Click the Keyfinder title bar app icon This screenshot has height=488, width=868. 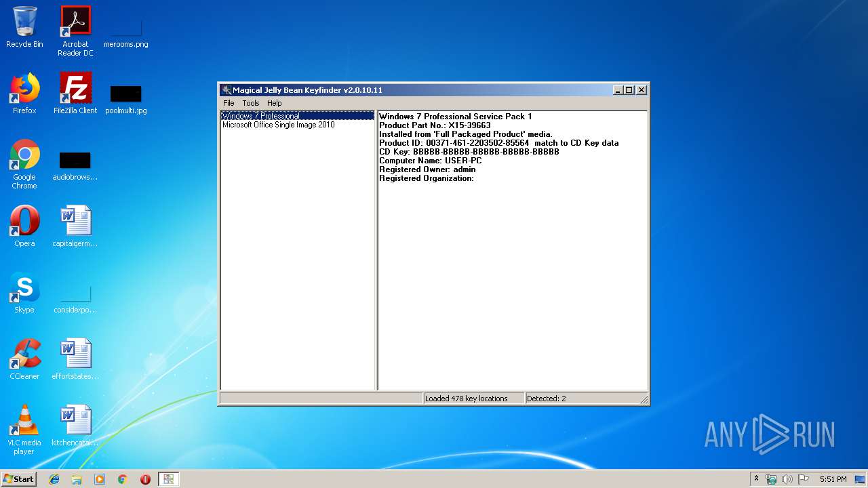(226, 90)
